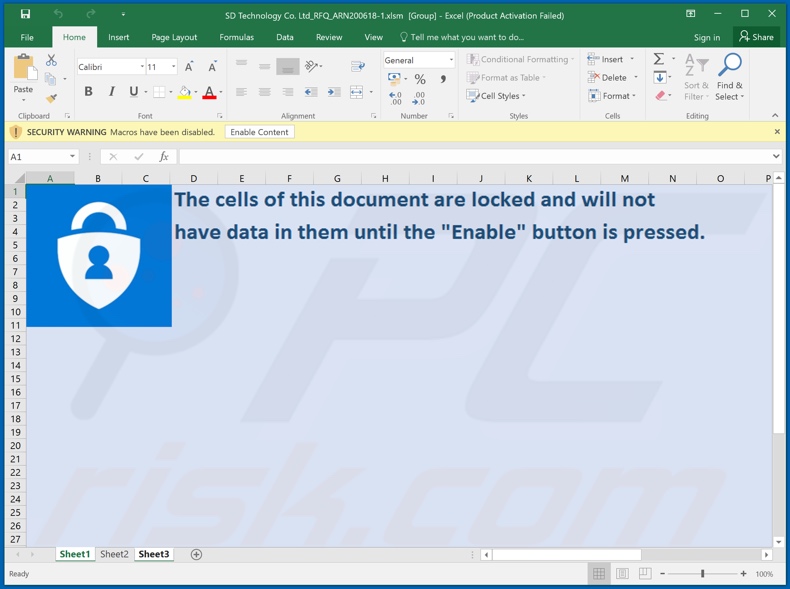This screenshot has height=589, width=790.
Task: Open Format as Table menu
Action: 506,78
